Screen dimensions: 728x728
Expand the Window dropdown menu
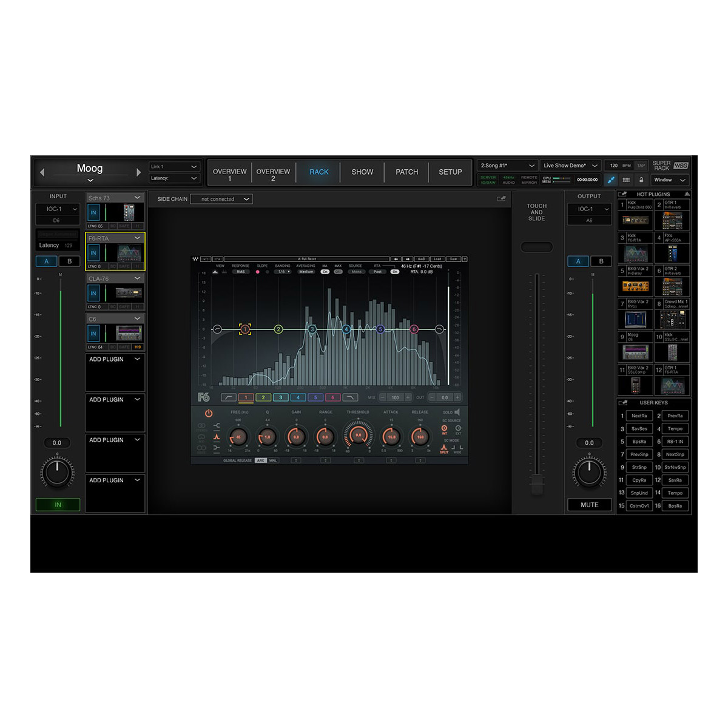670,180
